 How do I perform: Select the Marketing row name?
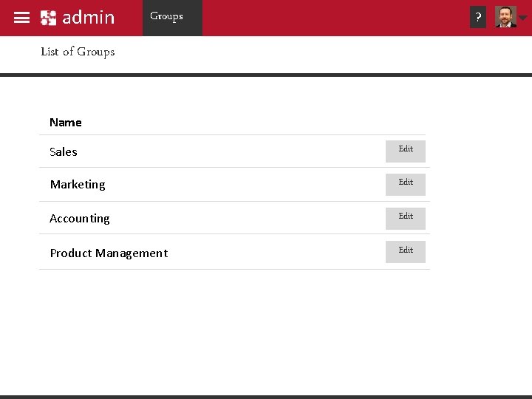[78, 185]
